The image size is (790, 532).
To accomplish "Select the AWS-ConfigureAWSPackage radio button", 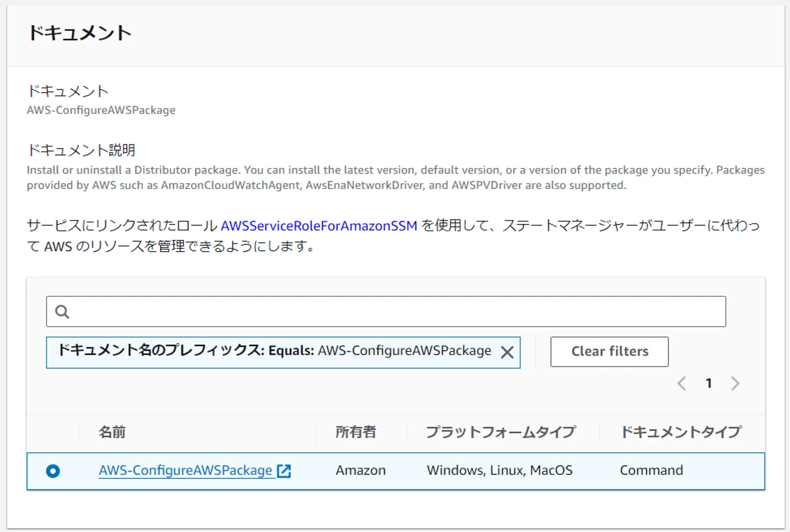I will click(53, 471).
